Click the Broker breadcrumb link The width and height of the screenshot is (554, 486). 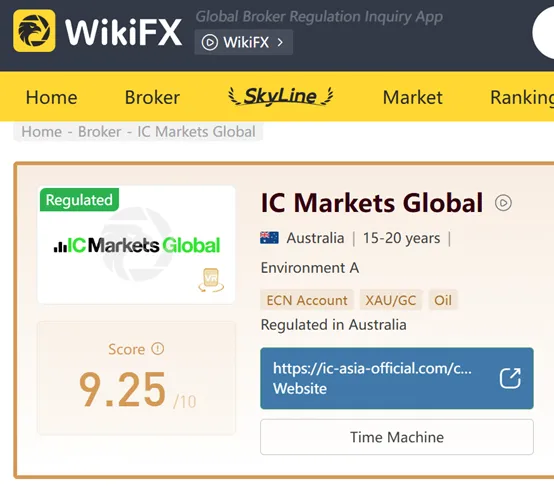coord(100,131)
